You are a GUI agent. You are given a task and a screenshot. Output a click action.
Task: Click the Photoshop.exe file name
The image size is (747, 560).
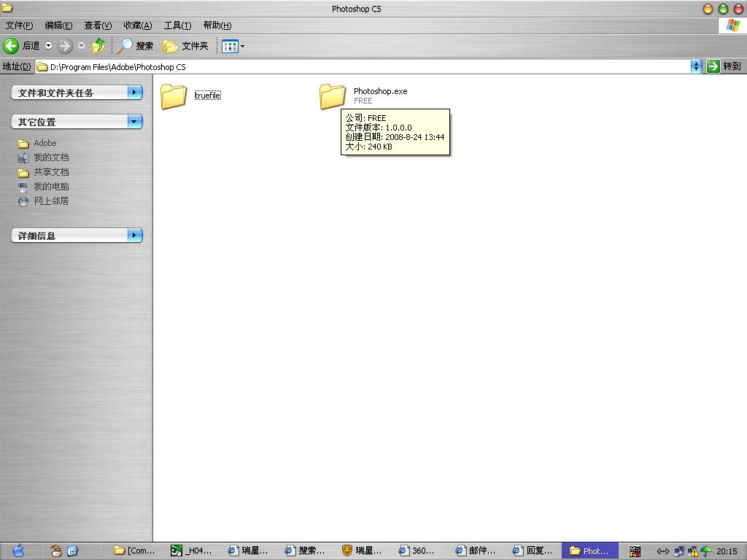pyautogui.click(x=380, y=91)
